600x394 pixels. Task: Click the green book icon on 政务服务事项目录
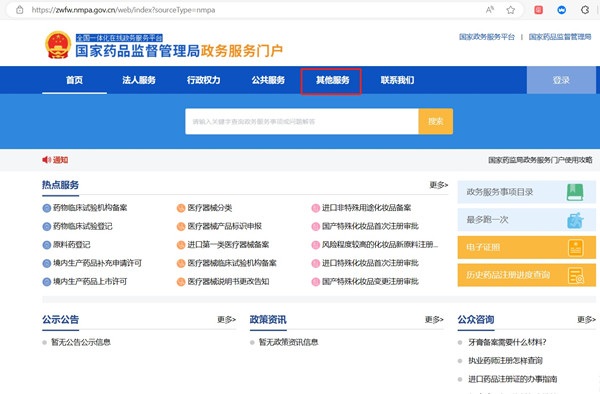(x=575, y=192)
